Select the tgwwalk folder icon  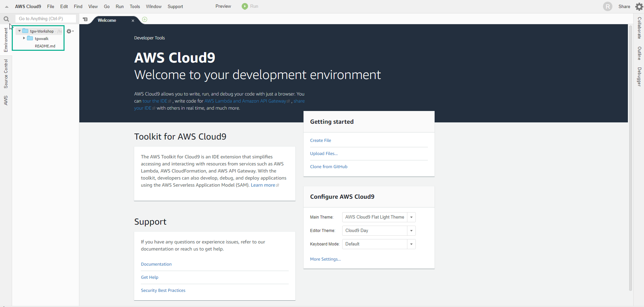30,38
